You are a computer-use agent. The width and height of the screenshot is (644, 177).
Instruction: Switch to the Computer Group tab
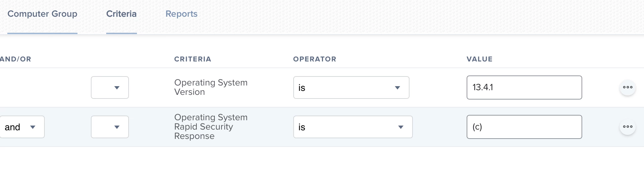tap(42, 14)
